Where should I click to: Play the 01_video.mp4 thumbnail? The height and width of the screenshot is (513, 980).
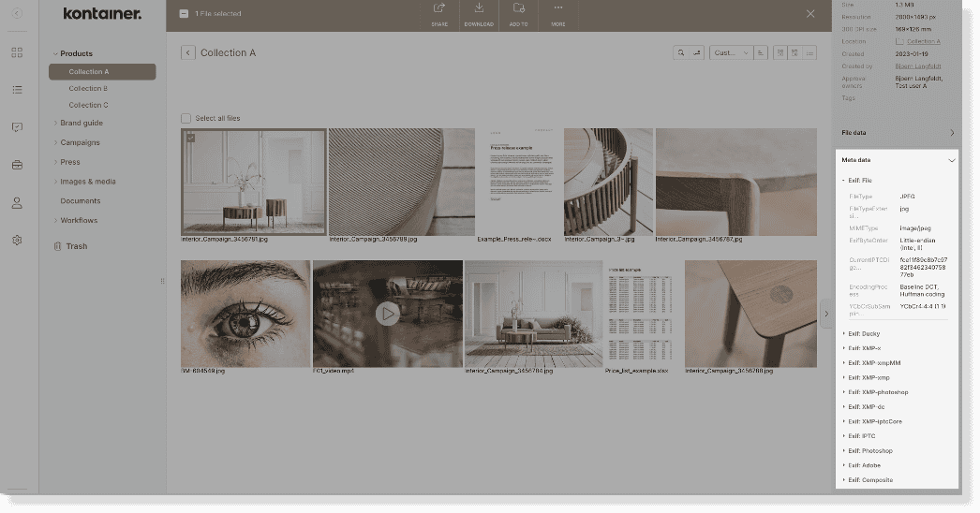tap(387, 314)
